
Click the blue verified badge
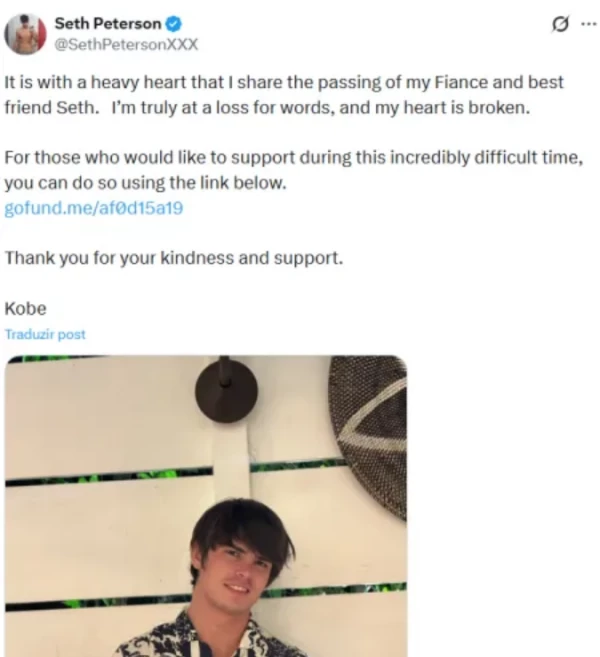click(x=171, y=25)
